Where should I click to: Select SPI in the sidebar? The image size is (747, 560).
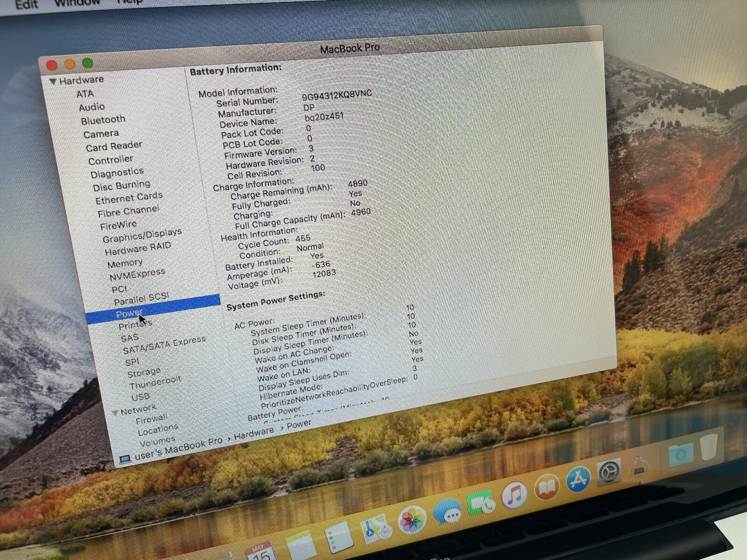point(132,362)
